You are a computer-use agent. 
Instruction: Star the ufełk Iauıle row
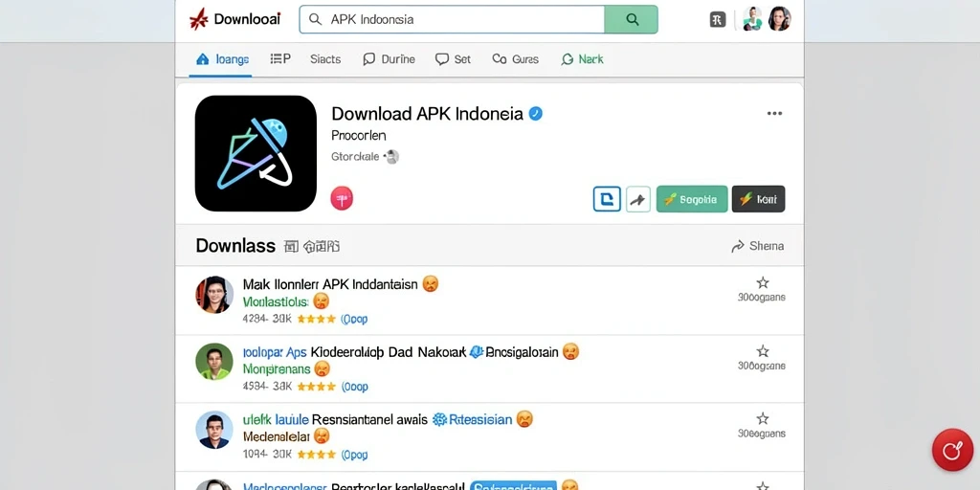point(763,418)
